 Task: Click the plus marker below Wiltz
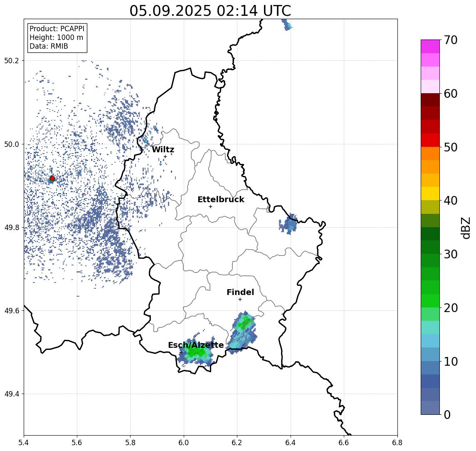(165, 157)
